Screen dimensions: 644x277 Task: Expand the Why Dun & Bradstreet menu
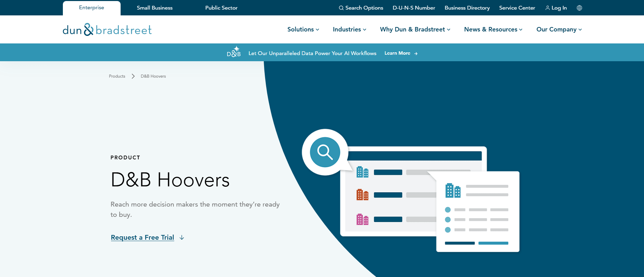(x=415, y=29)
